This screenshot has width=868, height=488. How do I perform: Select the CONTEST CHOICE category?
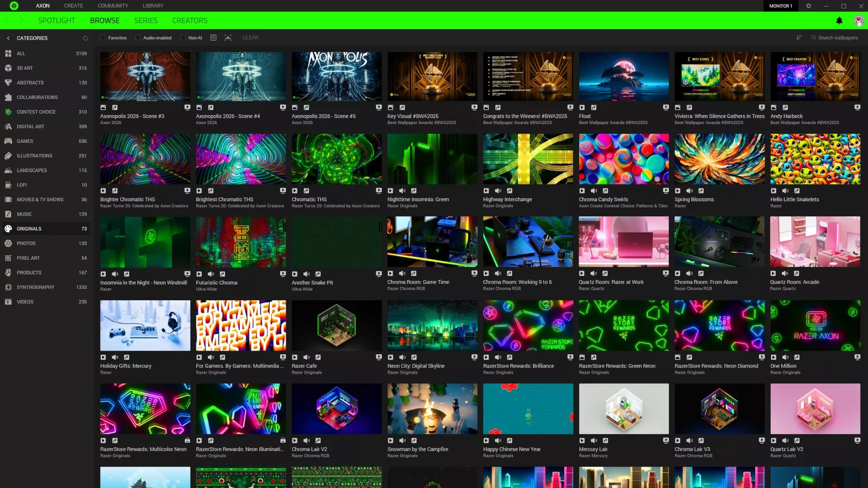[x=45, y=112]
